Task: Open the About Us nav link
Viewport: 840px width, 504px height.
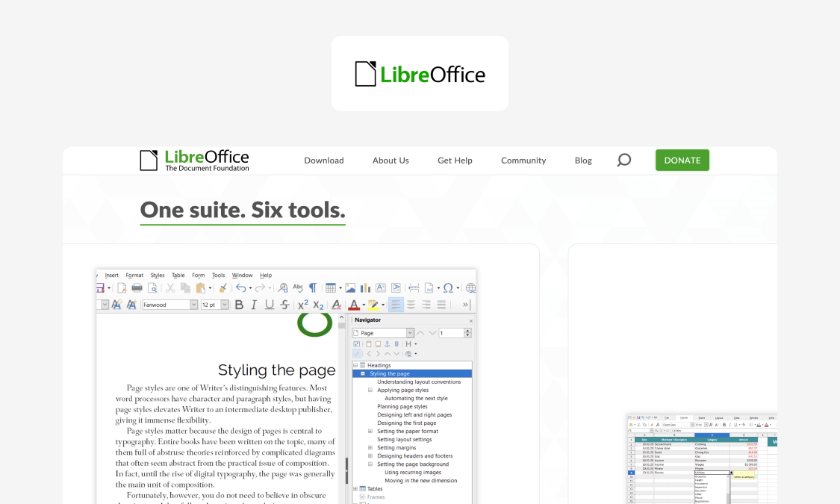Action: click(x=391, y=160)
